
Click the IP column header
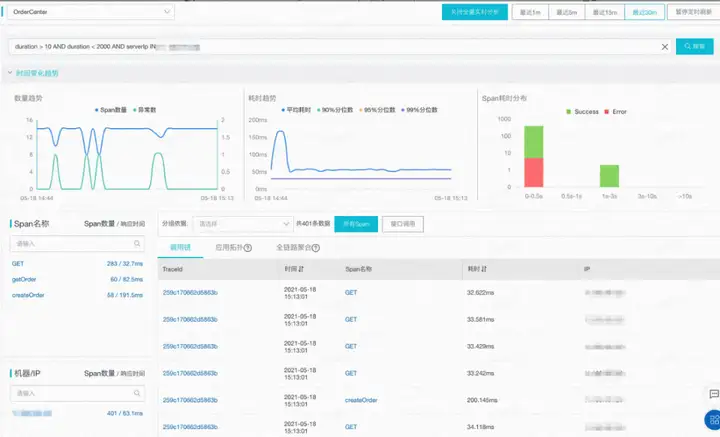click(x=587, y=269)
